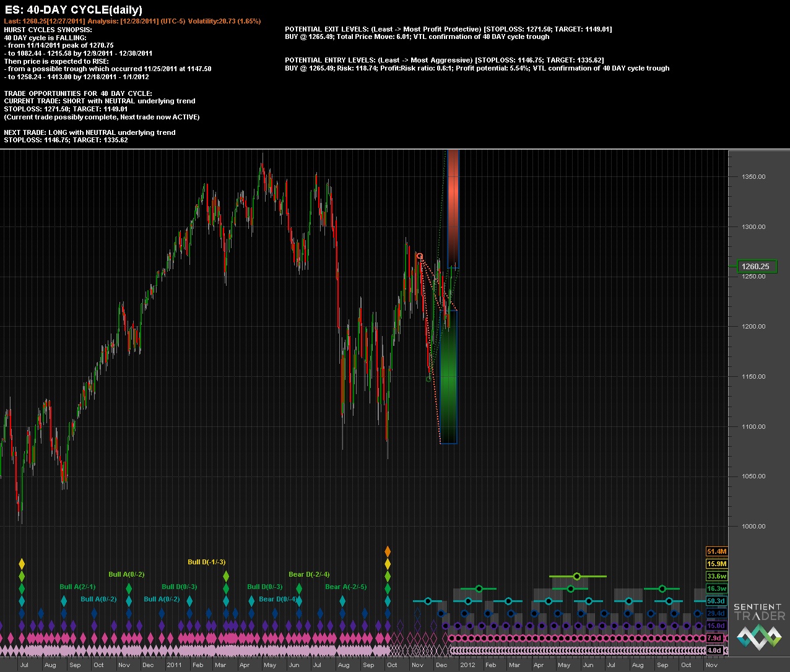
Task: Click the green trough circle marker near 1150
Action: click(428, 379)
